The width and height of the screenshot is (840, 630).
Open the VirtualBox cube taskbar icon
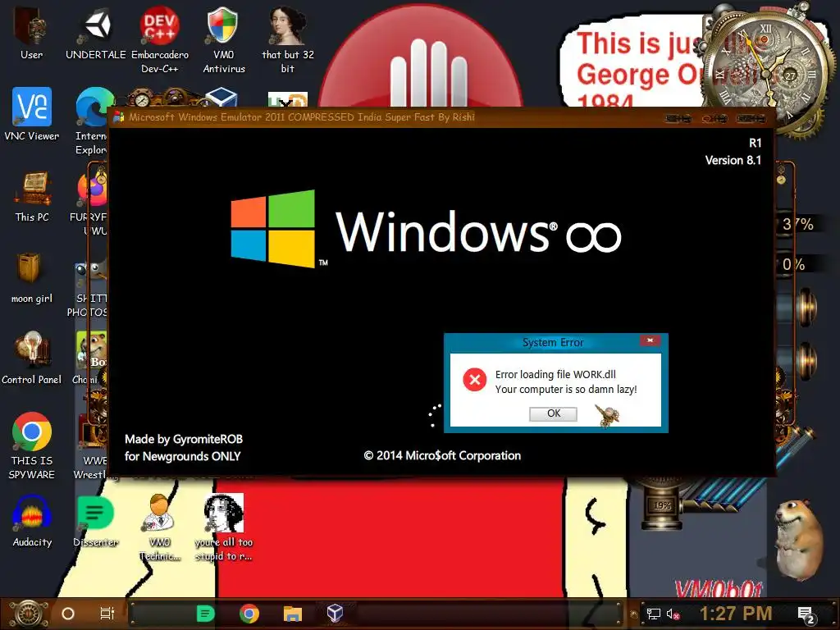click(x=335, y=613)
